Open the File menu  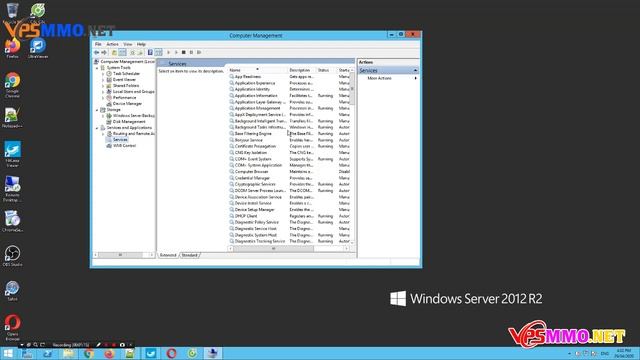(98, 44)
